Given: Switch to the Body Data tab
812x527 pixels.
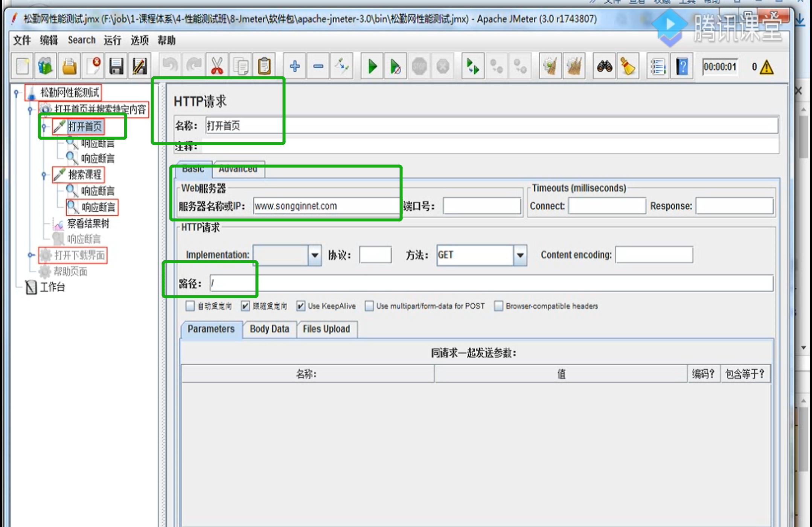Looking at the screenshot, I should 269,329.
